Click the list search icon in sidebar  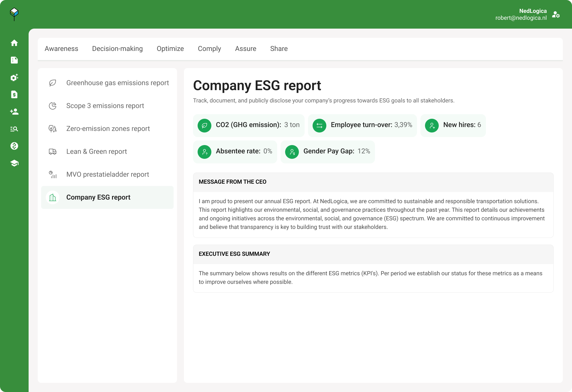[x=14, y=129]
